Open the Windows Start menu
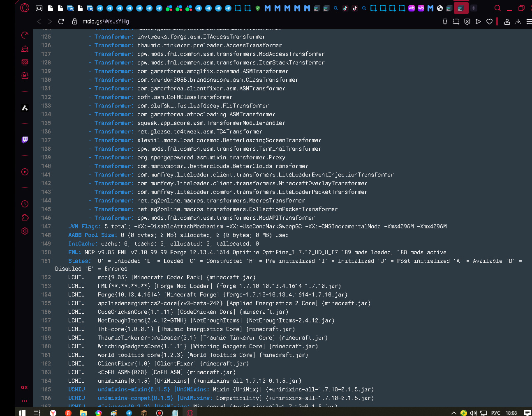The width and height of the screenshot is (532, 416). coord(22,413)
